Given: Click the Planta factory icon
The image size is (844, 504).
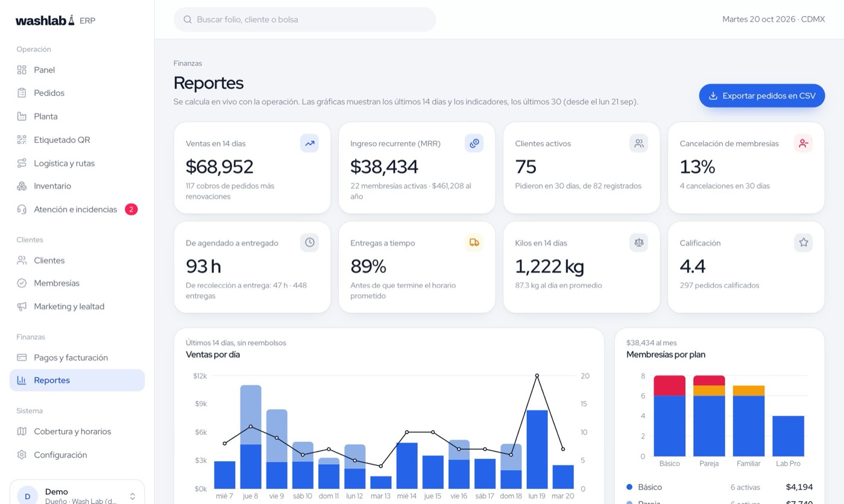Looking at the screenshot, I should 22,116.
